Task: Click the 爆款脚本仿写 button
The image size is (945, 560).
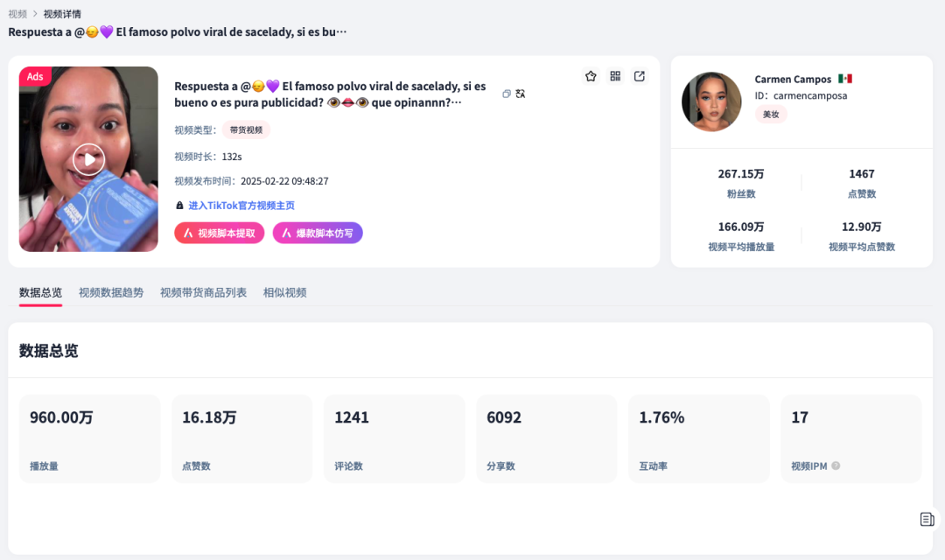Action: point(318,233)
